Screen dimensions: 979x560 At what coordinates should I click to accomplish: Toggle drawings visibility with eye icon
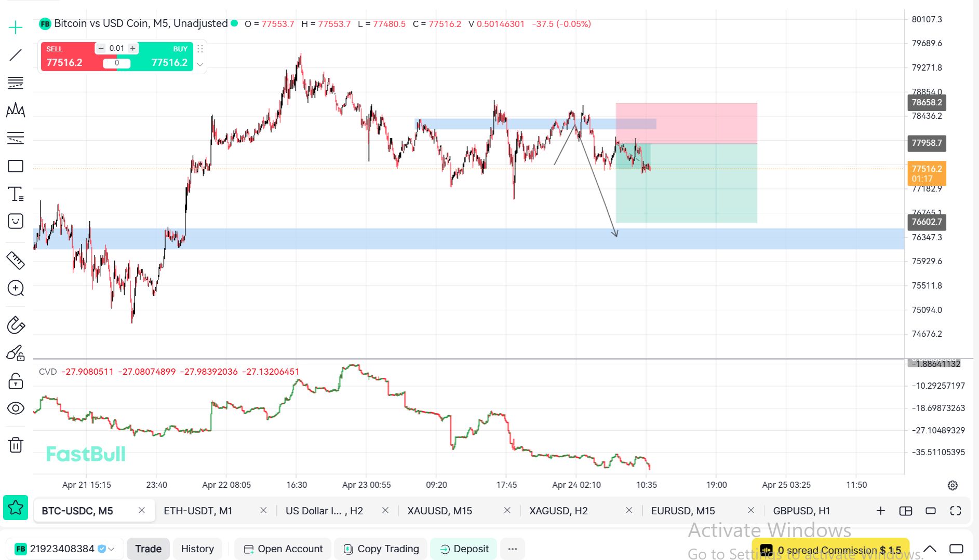click(16, 408)
